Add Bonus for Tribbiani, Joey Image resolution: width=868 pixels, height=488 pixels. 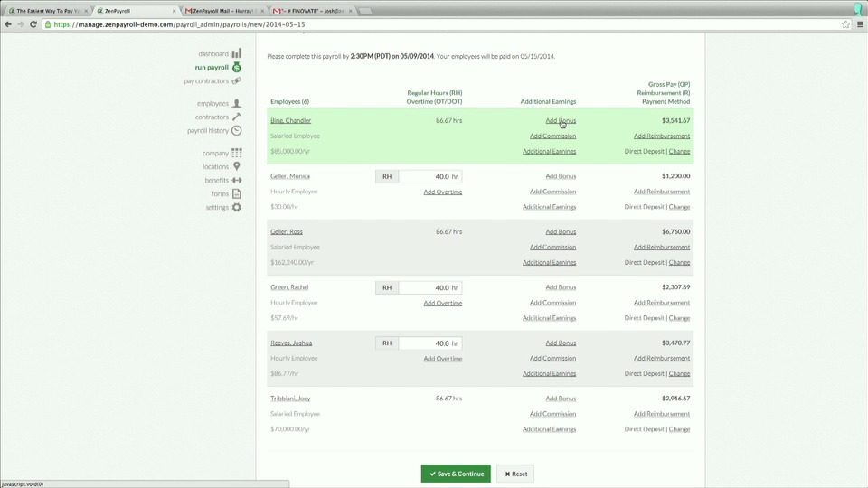pyautogui.click(x=561, y=399)
